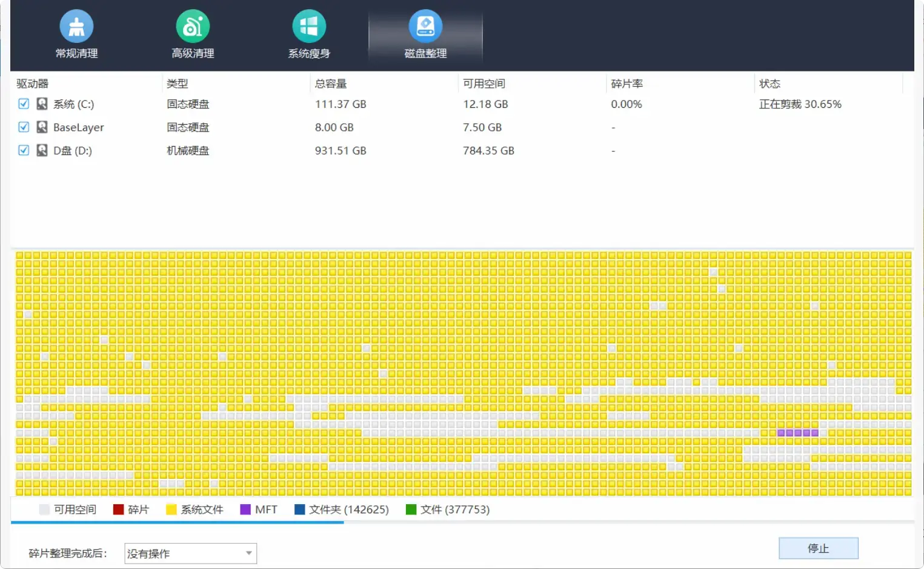Click the BaseLayer drive icon

tap(42, 127)
